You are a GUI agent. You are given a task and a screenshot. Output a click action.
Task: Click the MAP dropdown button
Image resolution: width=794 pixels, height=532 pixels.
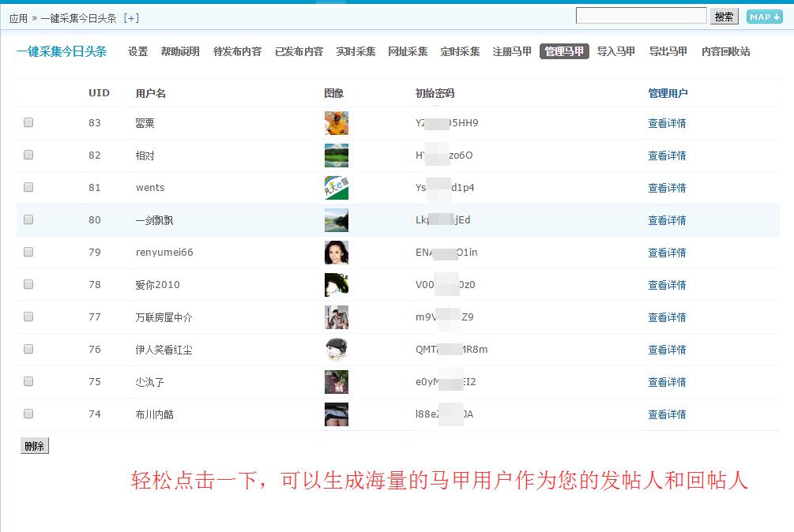(764, 17)
